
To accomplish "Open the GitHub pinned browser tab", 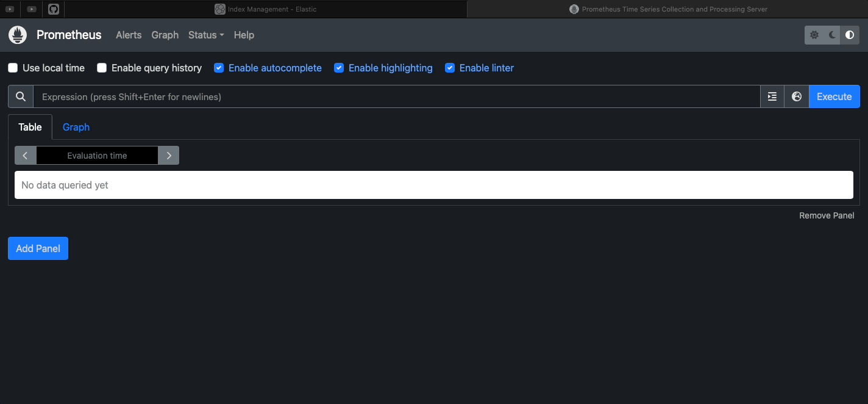I will (x=54, y=9).
